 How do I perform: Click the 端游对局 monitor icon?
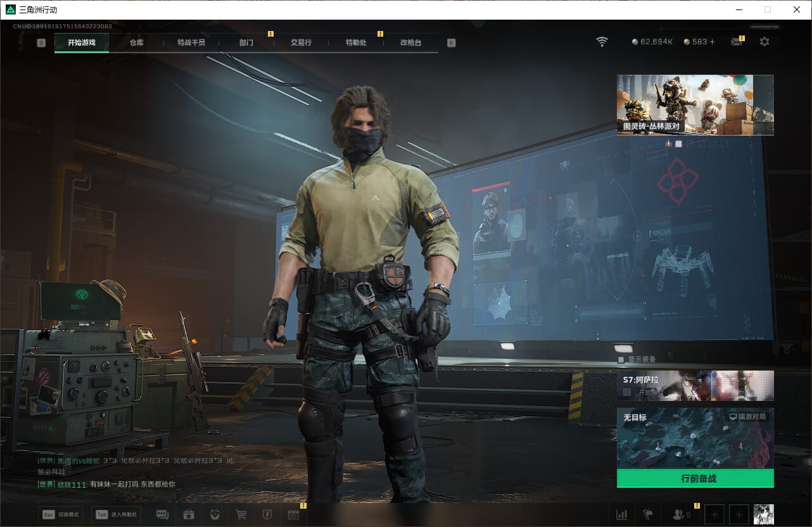733,417
